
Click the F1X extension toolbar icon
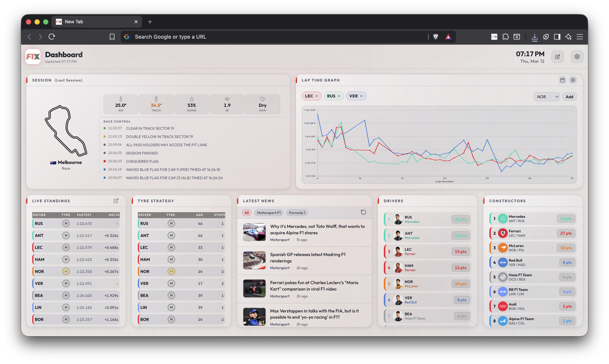point(494,37)
